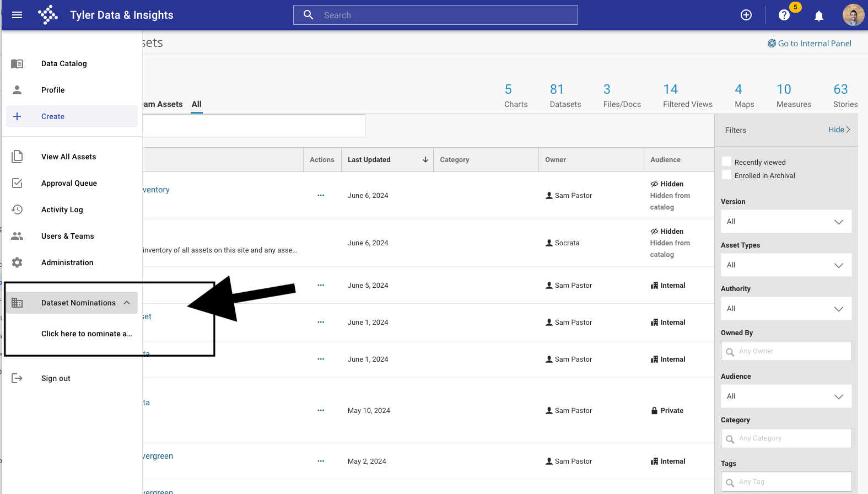Image resolution: width=868 pixels, height=494 pixels.
Task: Toggle the Recently viewed checkbox
Action: click(726, 162)
